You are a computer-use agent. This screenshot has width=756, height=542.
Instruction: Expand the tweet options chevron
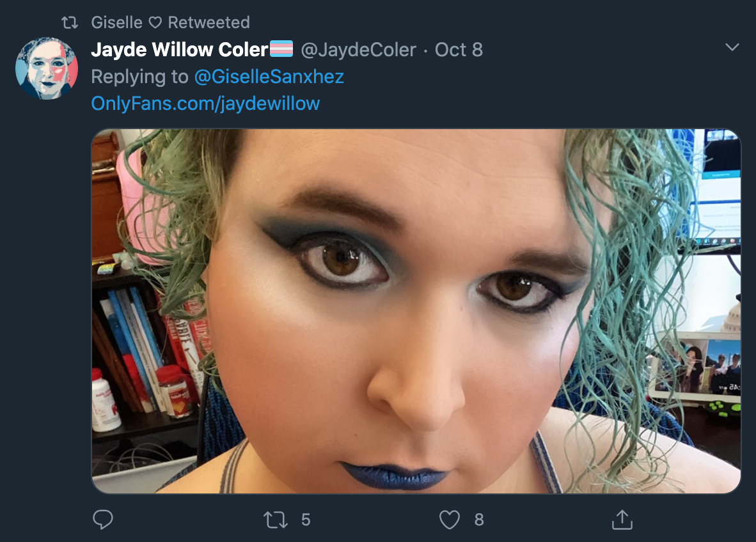pos(732,47)
